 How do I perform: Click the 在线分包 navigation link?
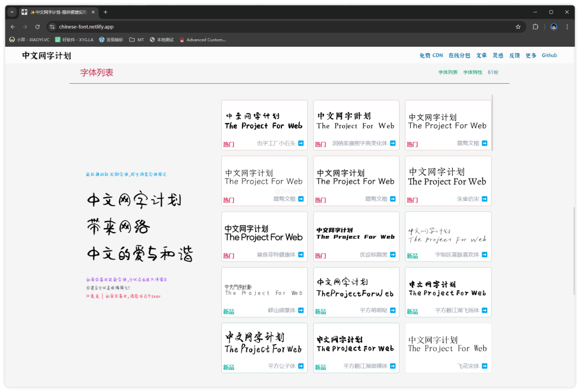click(x=460, y=55)
